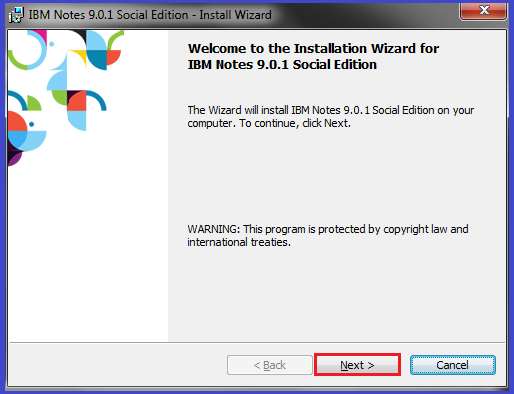The image size is (514, 394).
Task: Click the orange-red semicircle on the banner's left edge
Action: click(x=17, y=121)
